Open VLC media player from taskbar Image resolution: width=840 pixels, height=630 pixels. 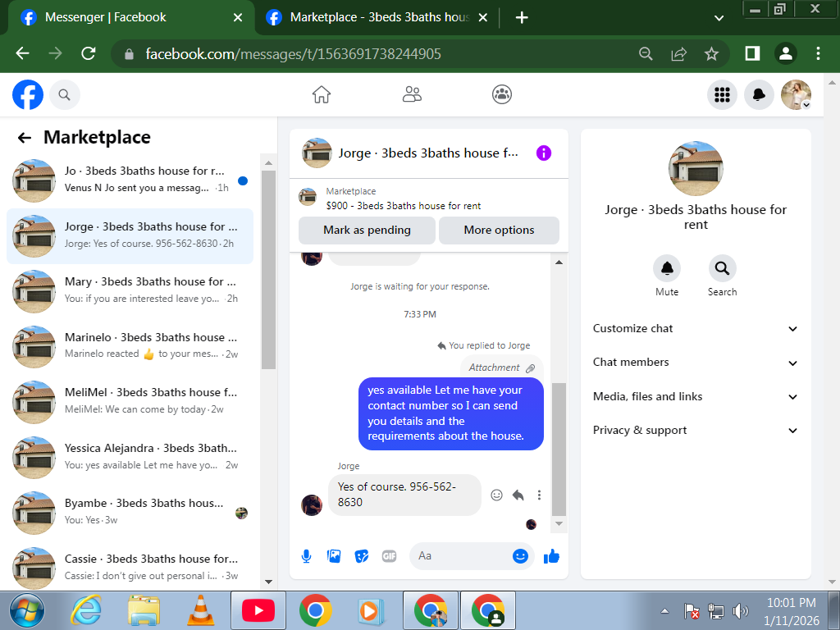point(201,610)
